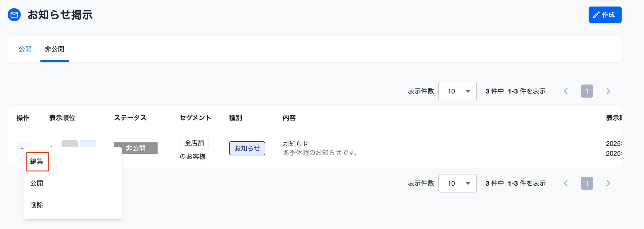Switch to the 公開 tab
The image size is (644, 229).
pos(25,49)
